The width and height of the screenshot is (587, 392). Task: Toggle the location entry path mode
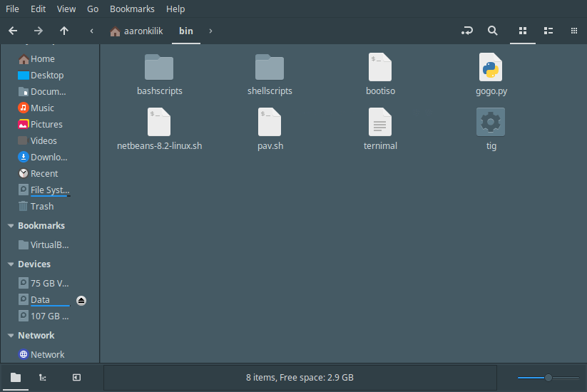tap(467, 31)
